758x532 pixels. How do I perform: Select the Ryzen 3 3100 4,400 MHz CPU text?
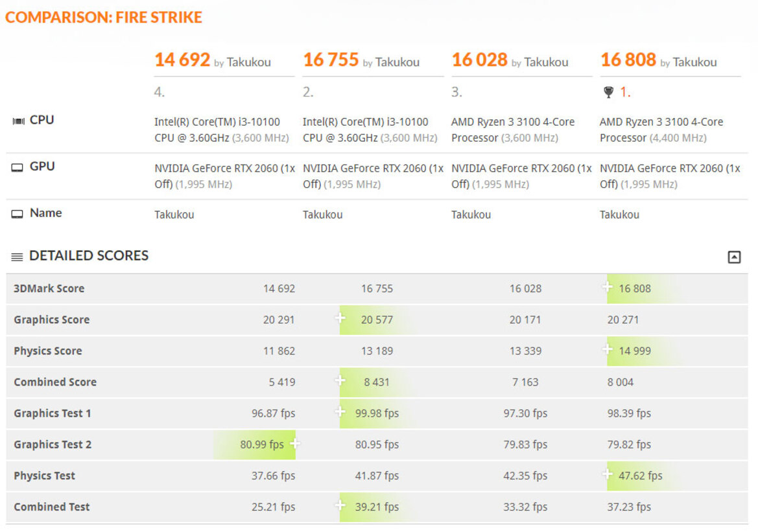661,130
